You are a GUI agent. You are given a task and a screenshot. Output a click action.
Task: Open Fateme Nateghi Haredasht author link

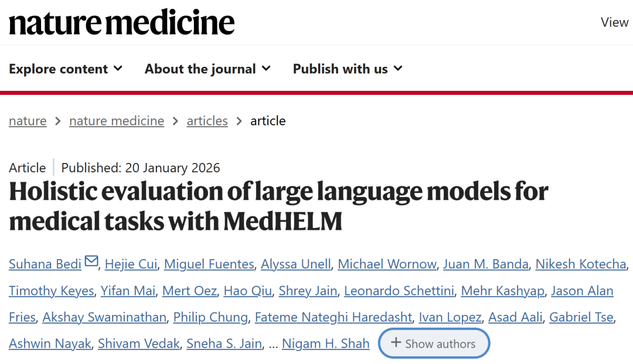pos(333,317)
